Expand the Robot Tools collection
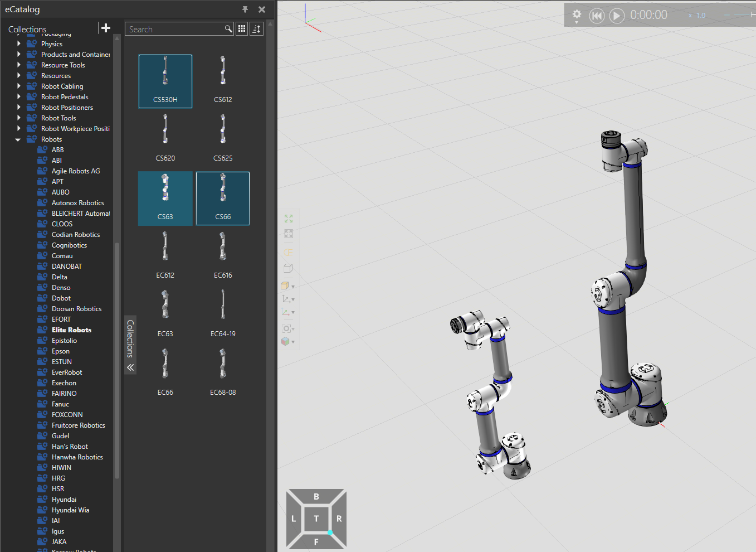The height and width of the screenshot is (552, 756). pyautogui.click(x=18, y=118)
